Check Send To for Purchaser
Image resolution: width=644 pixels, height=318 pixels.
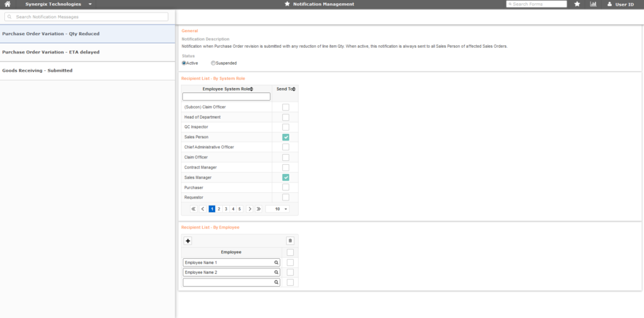click(286, 187)
